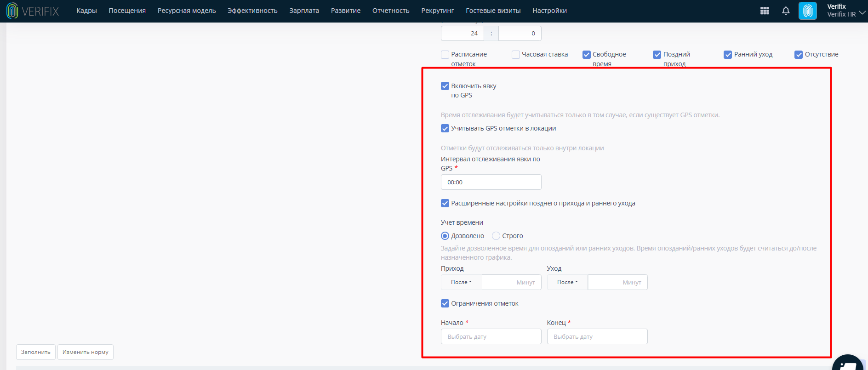Click the minutes field showing 0

(520, 33)
